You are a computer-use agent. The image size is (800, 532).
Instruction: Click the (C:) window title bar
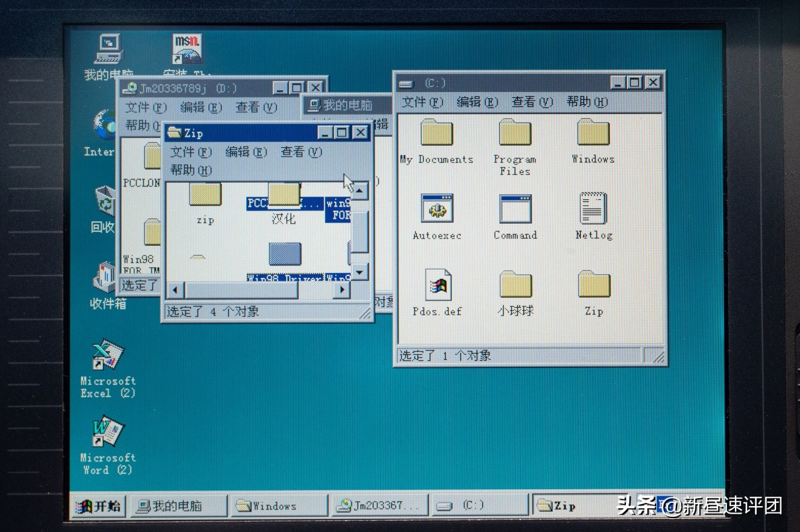(x=529, y=83)
